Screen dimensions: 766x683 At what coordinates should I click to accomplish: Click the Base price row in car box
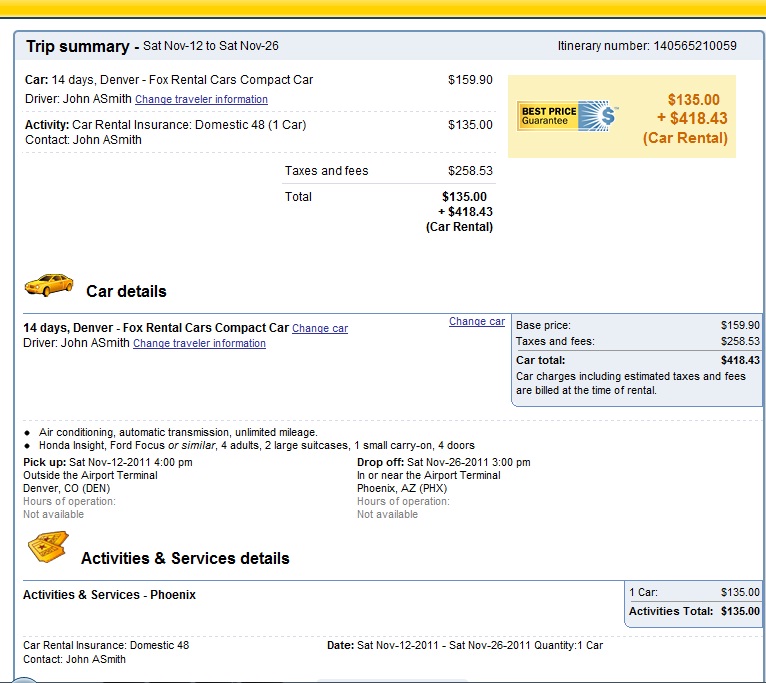coord(638,325)
